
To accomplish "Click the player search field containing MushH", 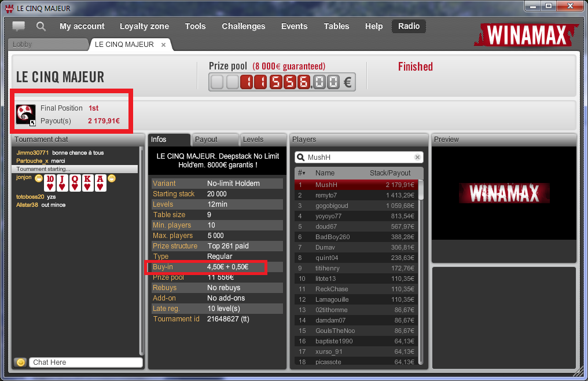I will (359, 157).
